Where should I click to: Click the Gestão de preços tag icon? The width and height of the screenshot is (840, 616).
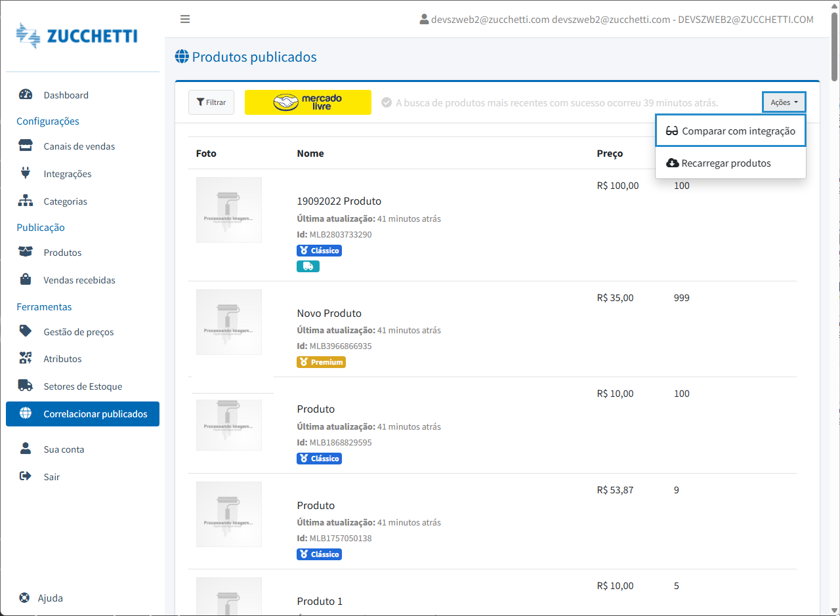(x=26, y=331)
